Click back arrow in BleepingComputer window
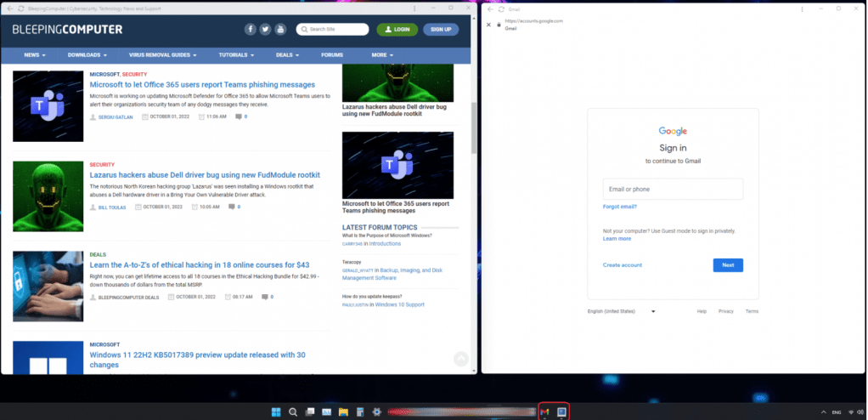 [8, 9]
